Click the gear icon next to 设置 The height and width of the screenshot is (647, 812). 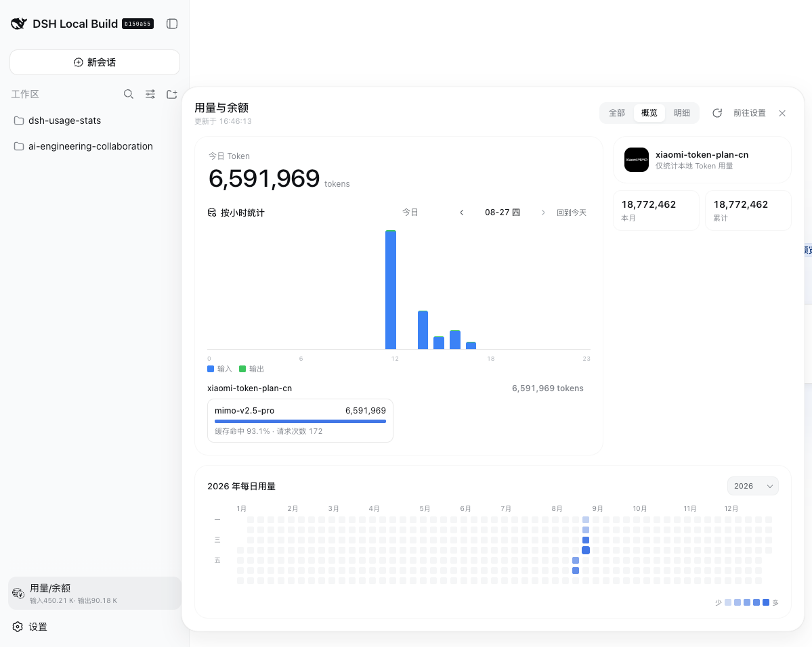pyautogui.click(x=18, y=627)
